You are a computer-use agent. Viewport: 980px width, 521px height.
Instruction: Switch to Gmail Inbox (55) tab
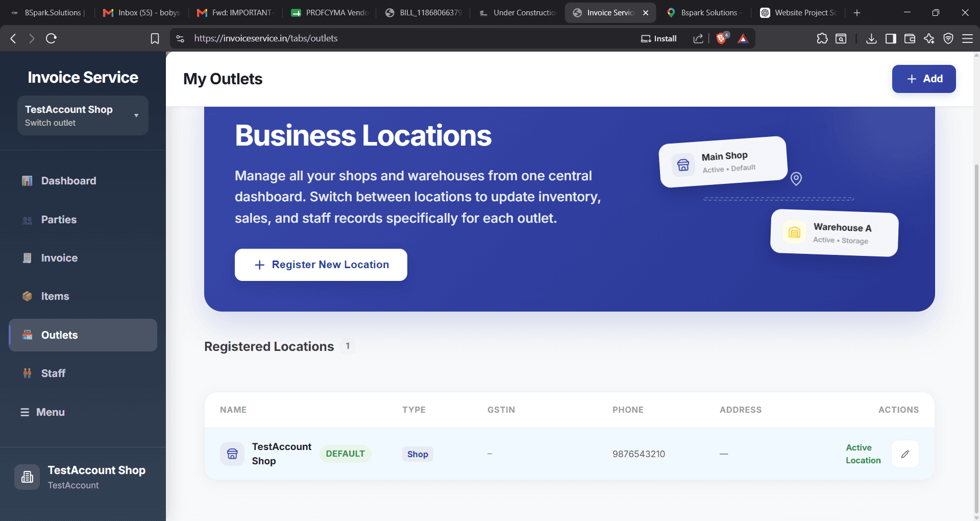(141, 13)
